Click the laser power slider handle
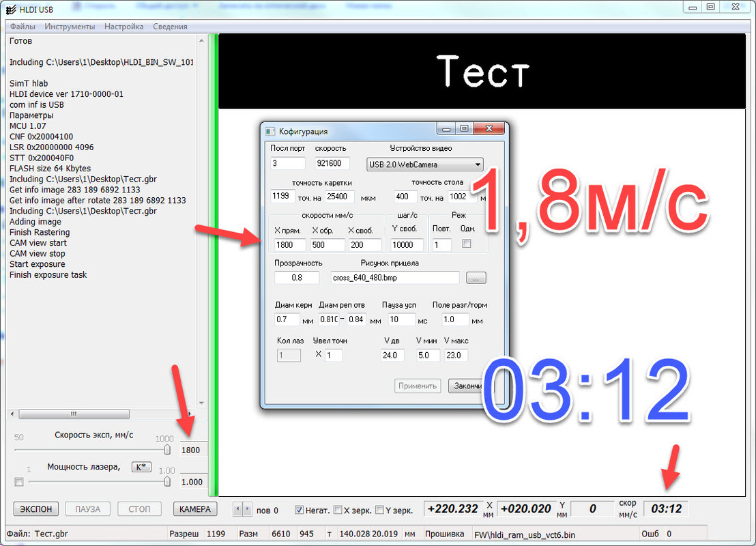This screenshot has width=756, height=546. [x=167, y=481]
